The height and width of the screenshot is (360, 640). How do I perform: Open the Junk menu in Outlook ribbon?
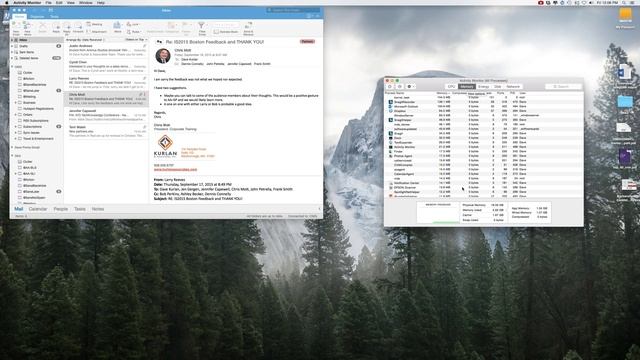click(133, 24)
